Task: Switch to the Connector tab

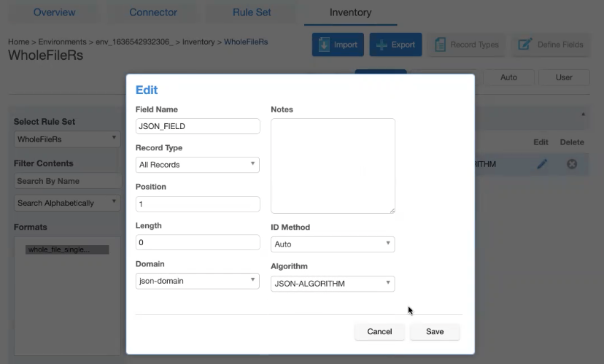Action: (153, 12)
